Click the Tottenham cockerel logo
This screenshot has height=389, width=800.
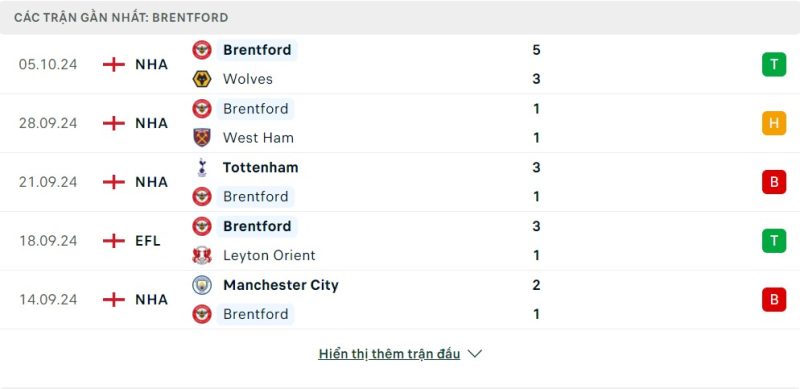pyautogui.click(x=202, y=167)
